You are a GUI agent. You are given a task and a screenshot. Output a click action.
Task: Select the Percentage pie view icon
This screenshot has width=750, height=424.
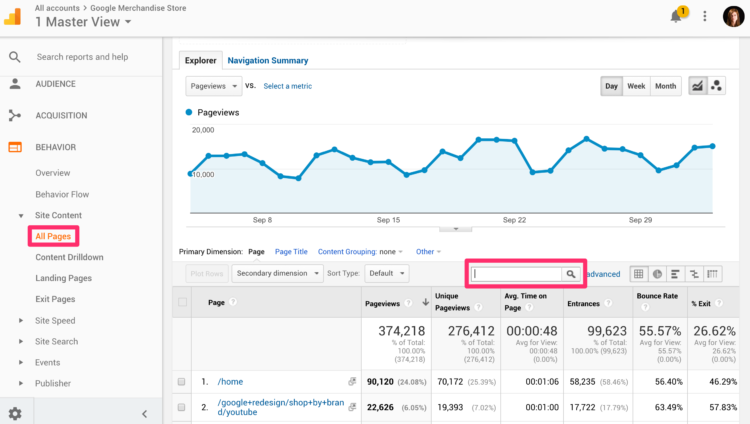(x=657, y=274)
